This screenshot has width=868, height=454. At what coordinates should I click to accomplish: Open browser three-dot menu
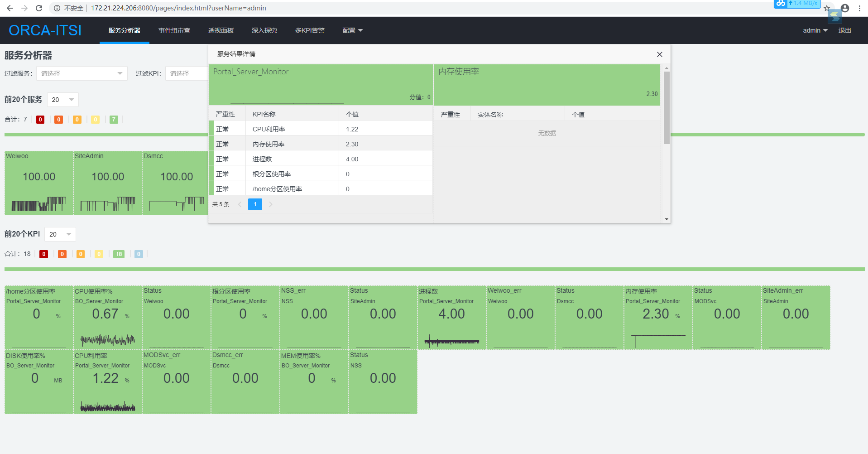tap(859, 8)
